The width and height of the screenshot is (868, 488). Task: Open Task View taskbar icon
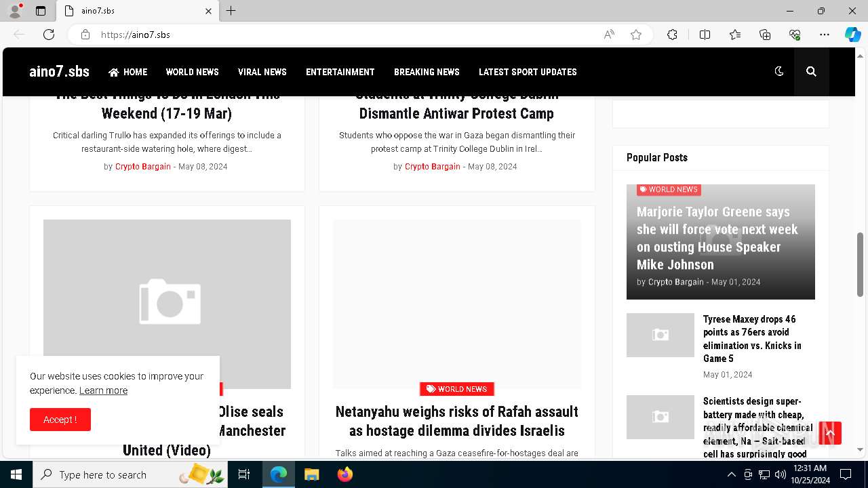click(244, 474)
